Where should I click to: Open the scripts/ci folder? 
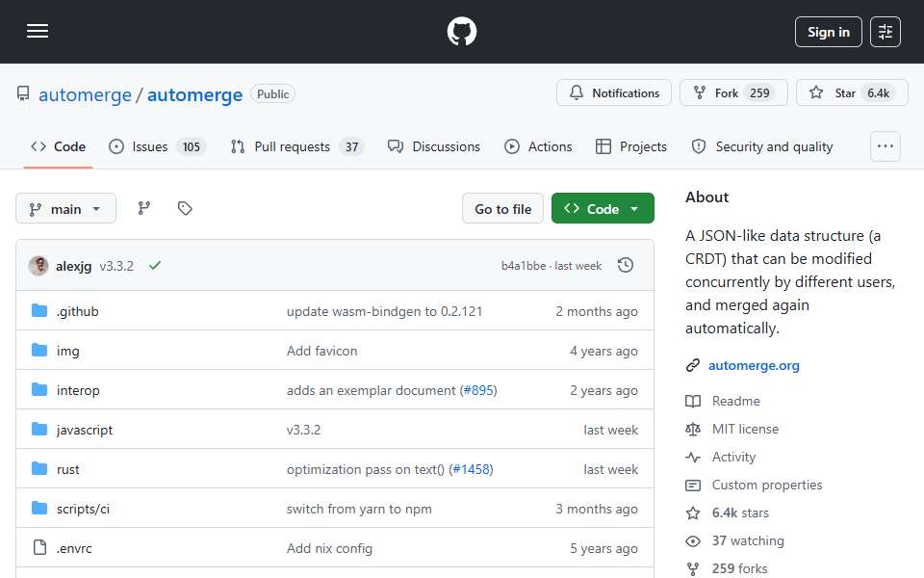click(83, 509)
